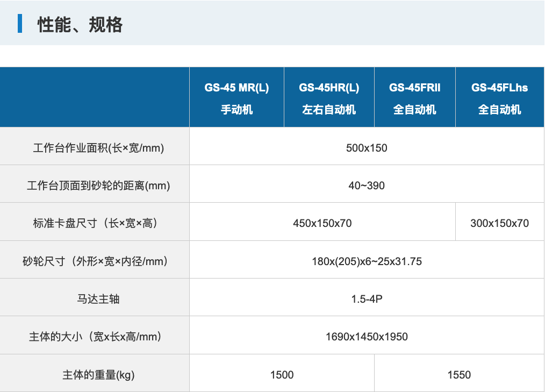Image resolution: width=545 pixels, height=392 pixels.
Task: Click the 1690x1450x1950 body size value
Action: coord(367,337)
